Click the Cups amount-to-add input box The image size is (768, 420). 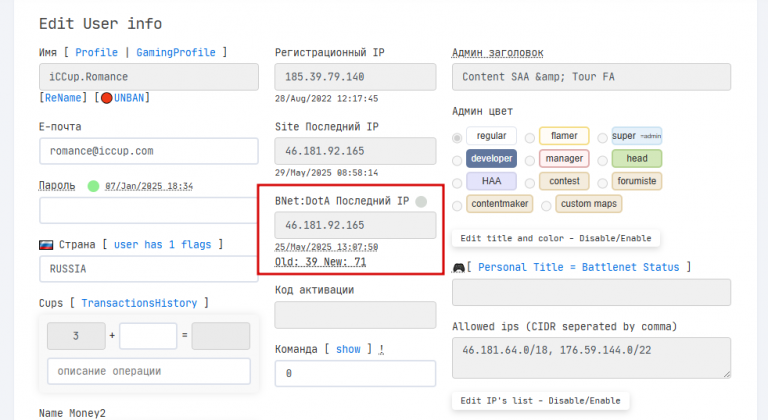148,336
